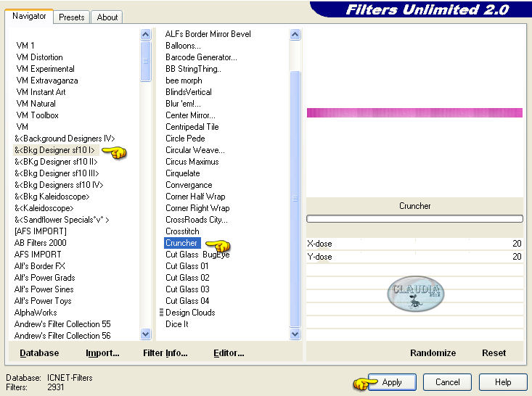Choose the ALFs Border Mirror Bevel filter
The height and width of the screenshot is (396, 532).
(208, 34)
